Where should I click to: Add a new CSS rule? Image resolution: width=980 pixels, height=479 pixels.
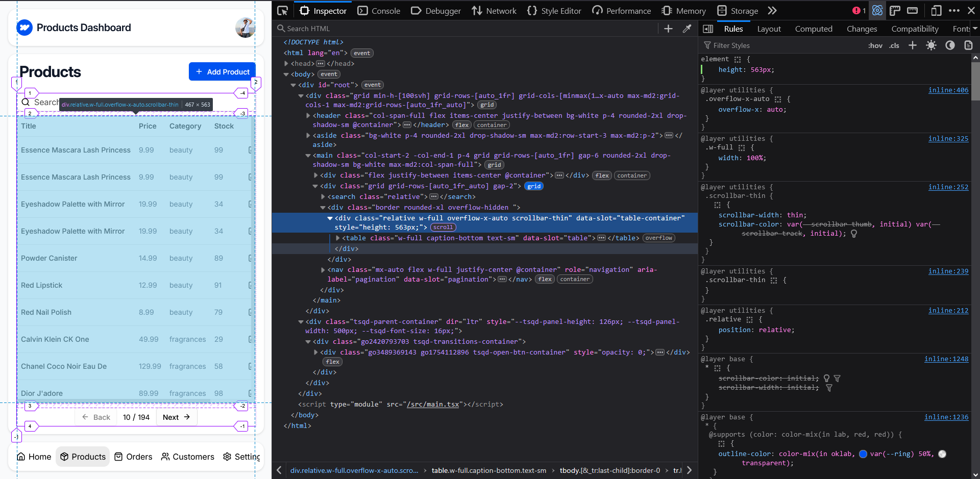[x=913, y=45]
